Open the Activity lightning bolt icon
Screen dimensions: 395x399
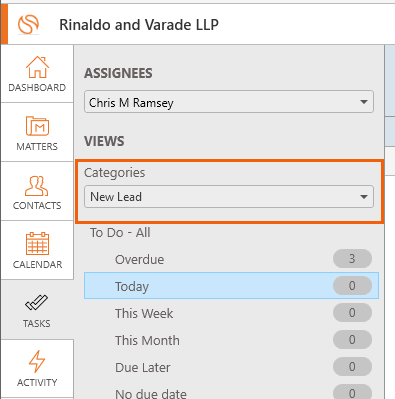(x=37, y=361)
